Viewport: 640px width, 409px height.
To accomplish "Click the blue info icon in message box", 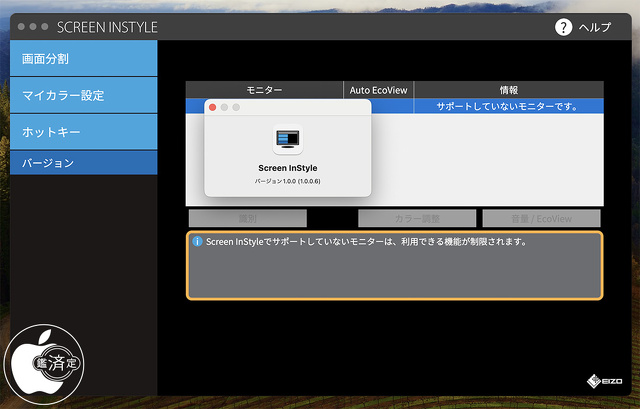I will (x=197, y=241).
